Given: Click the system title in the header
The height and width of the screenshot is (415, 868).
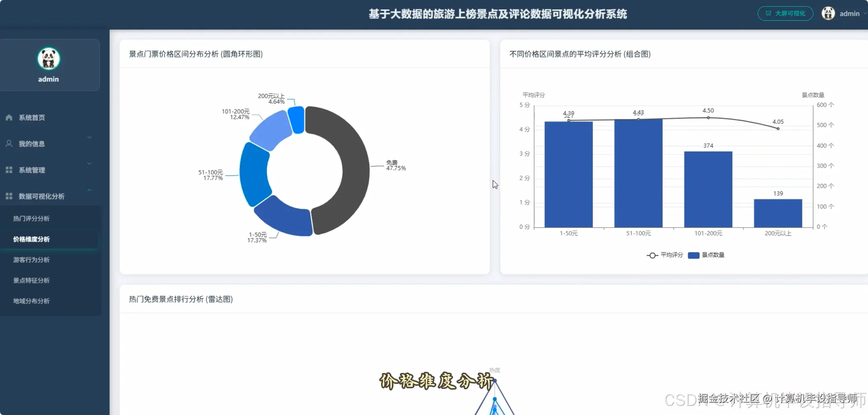Looking at the screenshot, I should [498, 14].
